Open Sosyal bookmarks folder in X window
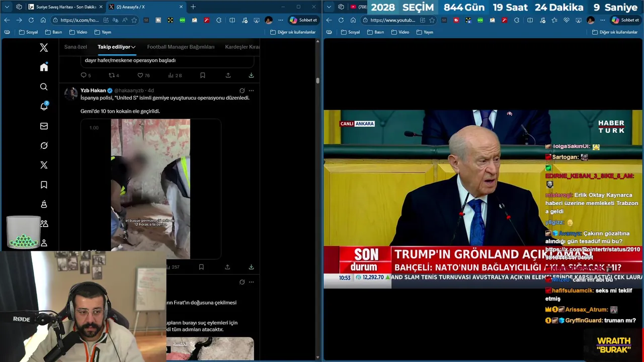 click(28, 32)
